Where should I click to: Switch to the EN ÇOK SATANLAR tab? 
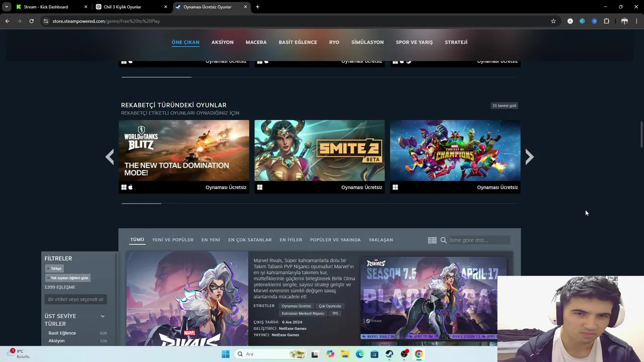click(250, 240)
